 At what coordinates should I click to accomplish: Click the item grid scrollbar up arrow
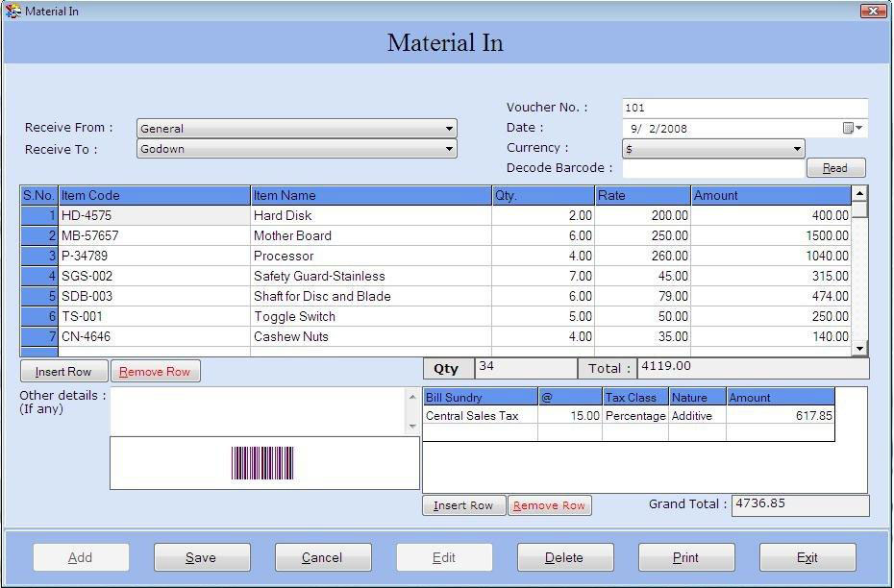pyautogui.click(x=860, y=195)
